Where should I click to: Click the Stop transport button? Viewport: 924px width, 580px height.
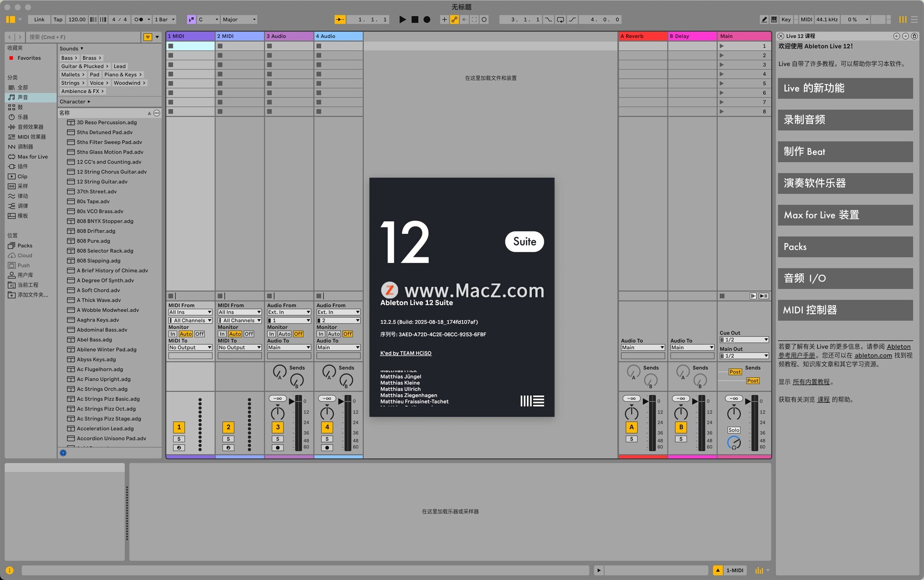(x=415, y=20)
